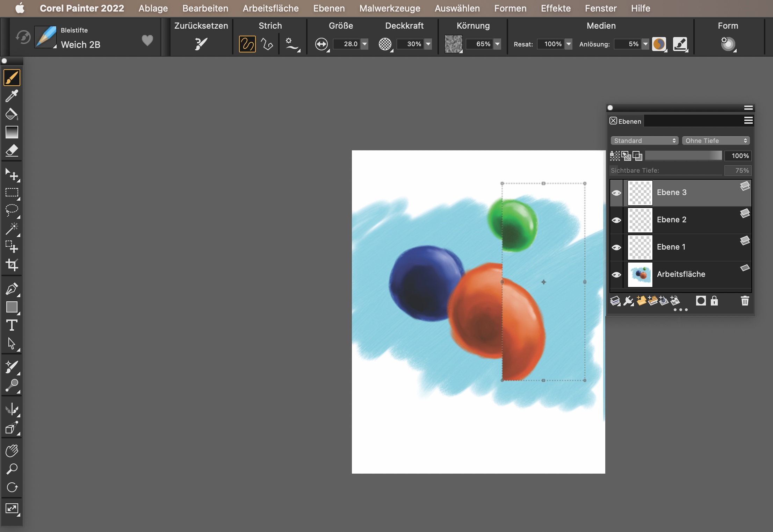Select the Magic Wand tool
Image resolution: width=773 pixels, height=532 pixels.
pos(12,229)
